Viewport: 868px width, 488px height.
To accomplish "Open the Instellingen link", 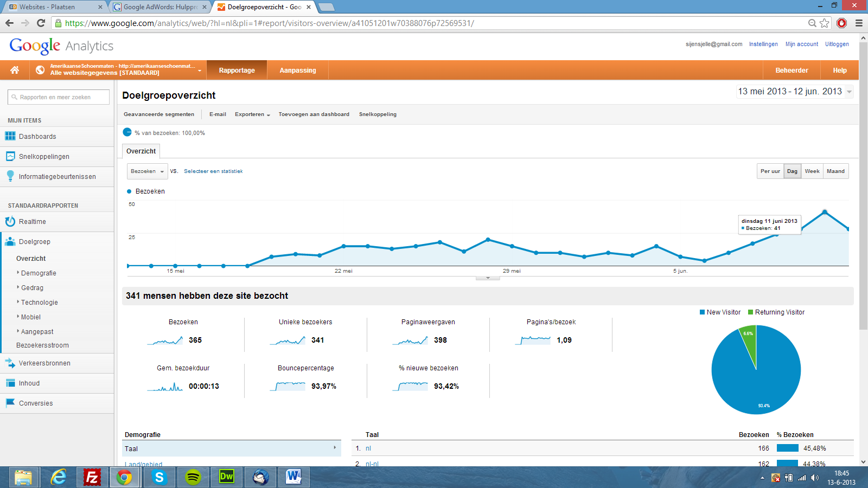I will click(763, 44).
